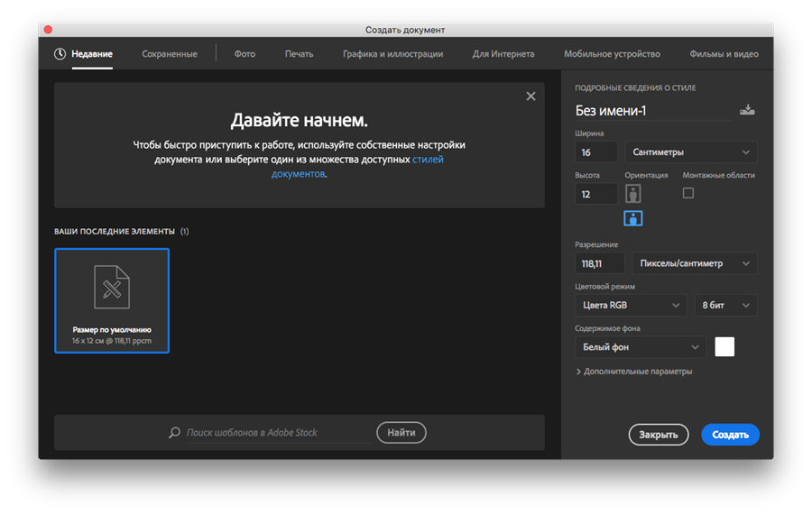Click the document icon in default size preset
Viewport: 812px width, 514px height.
tap(112, 287)
